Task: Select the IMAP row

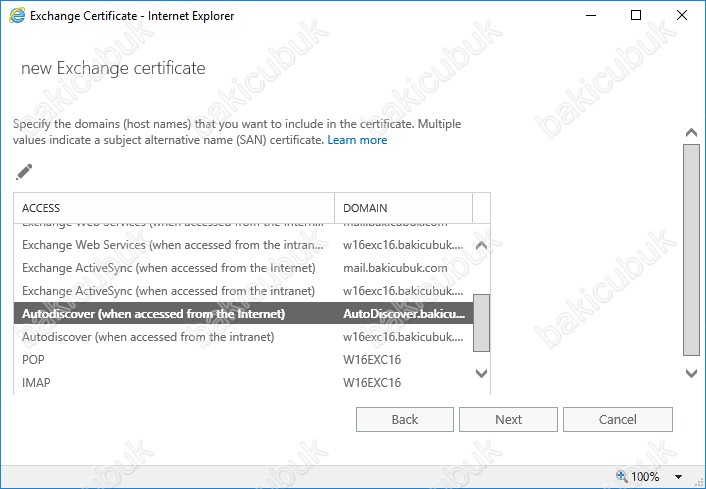Action: [243, 383]
